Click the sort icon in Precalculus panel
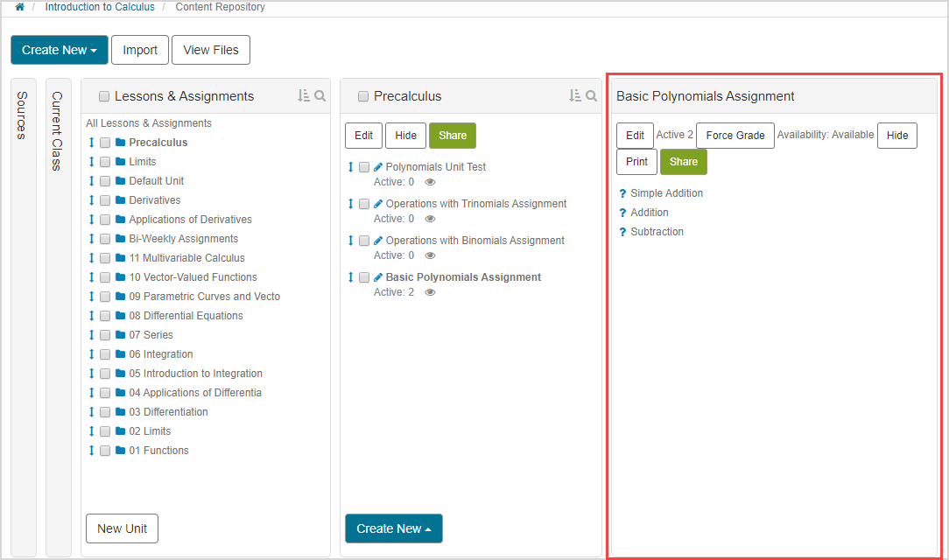 pos(575,96)
